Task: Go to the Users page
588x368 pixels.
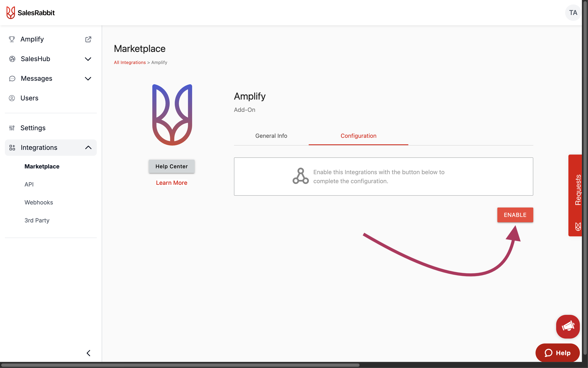Action: coord(51,98)
